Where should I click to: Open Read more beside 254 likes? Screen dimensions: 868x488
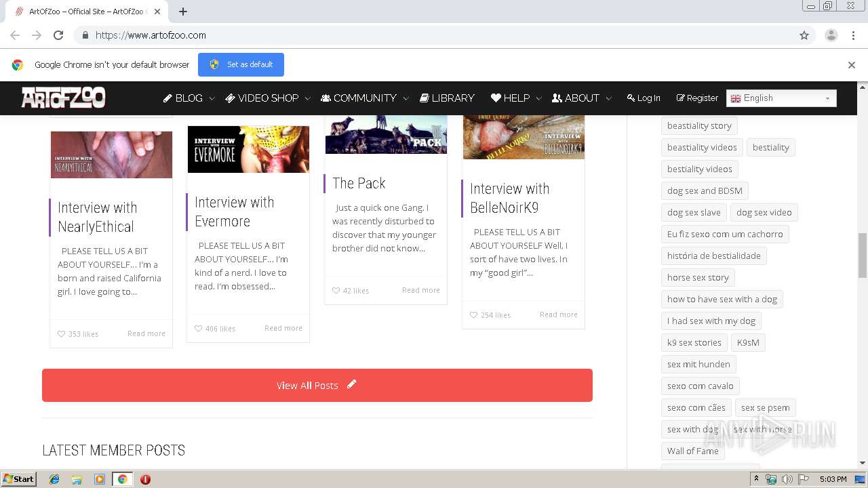click(x=559, y=314)
